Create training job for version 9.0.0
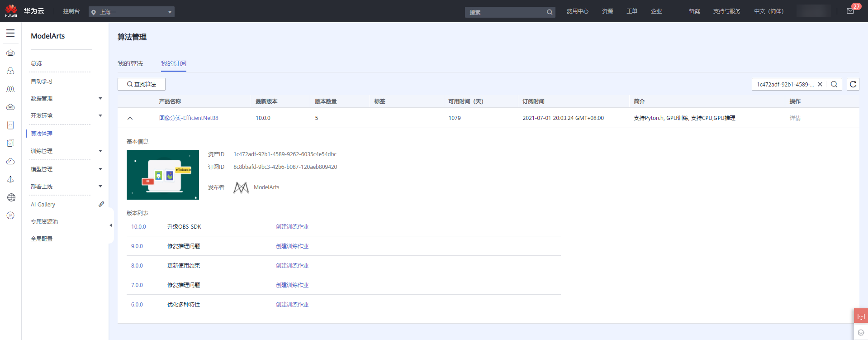The width and height of the screenshot is (868, 340). [x=292, y=246]
